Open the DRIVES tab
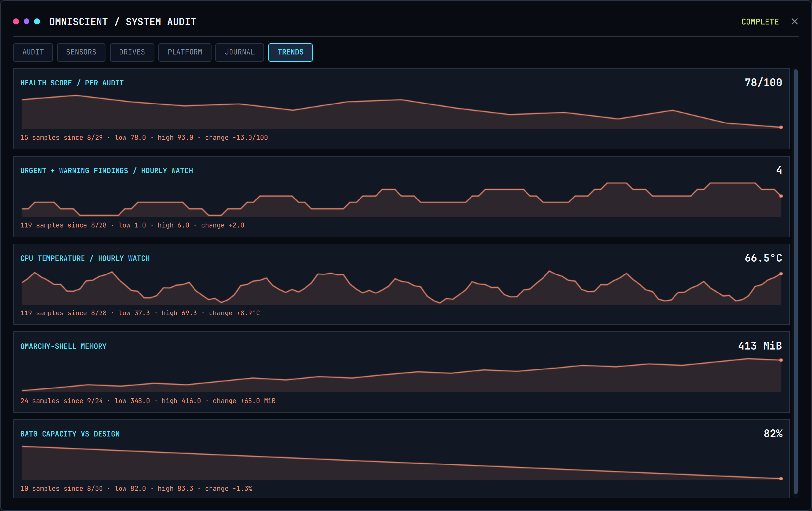812x511 pixels. pos(132,52)
